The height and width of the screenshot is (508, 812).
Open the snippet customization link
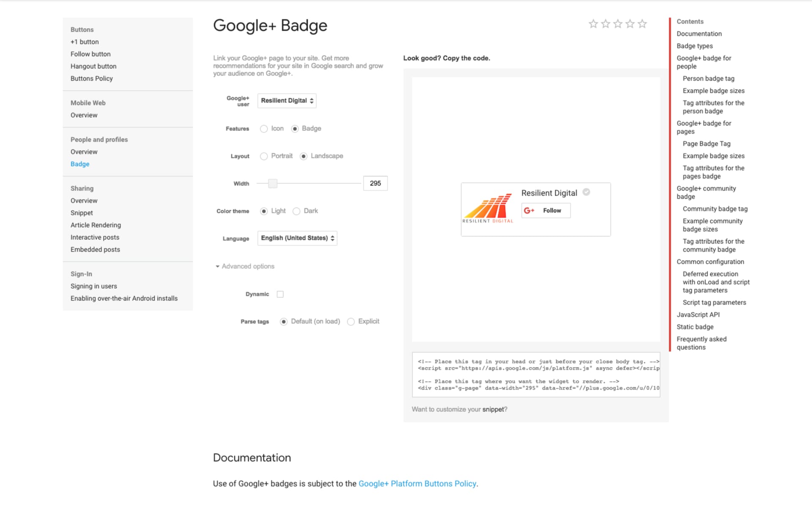point(493,409)
